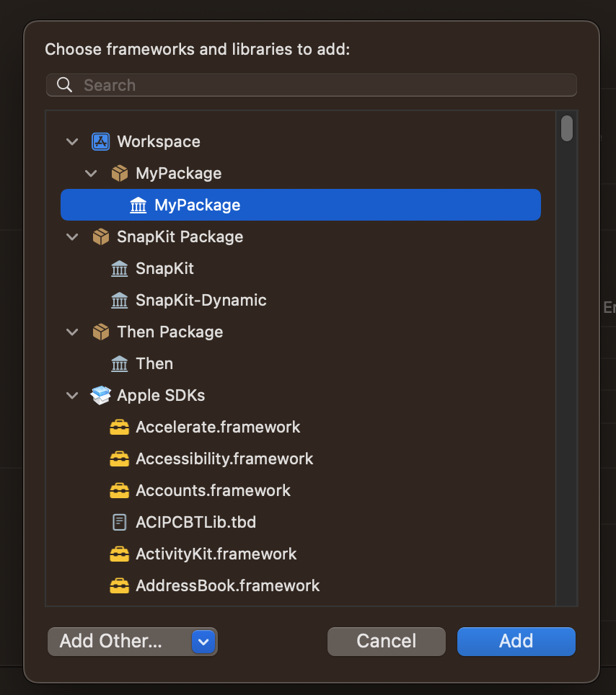Click the selected MyPackage library icon
The image size is (616, 695).
138,205
